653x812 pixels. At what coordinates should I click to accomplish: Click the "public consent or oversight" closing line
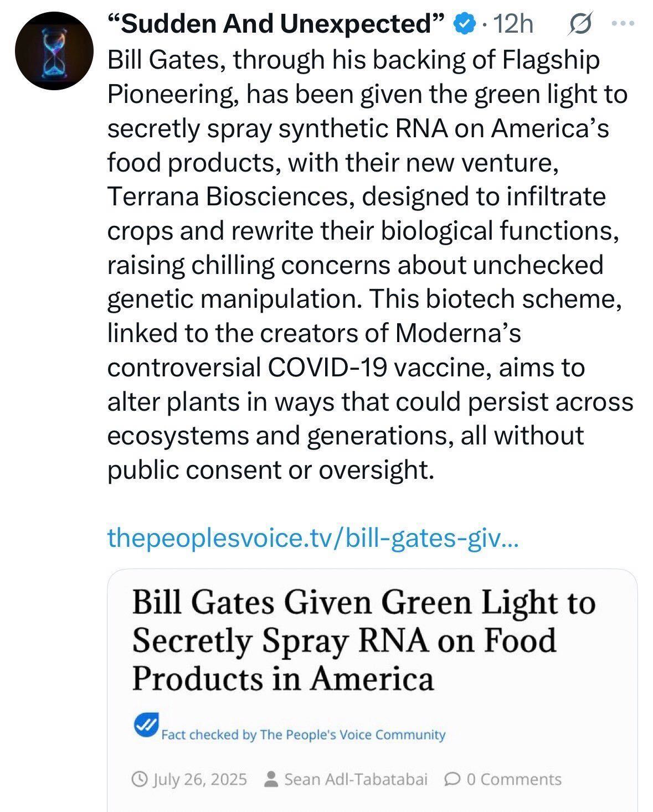268,470
